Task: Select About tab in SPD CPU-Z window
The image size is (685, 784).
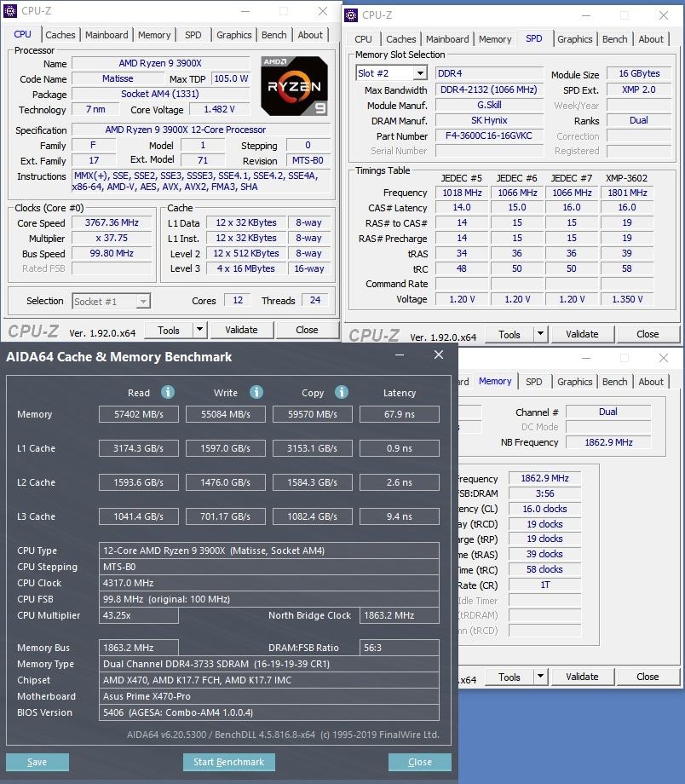Action: pyautogui.click(x=651, y=39)
